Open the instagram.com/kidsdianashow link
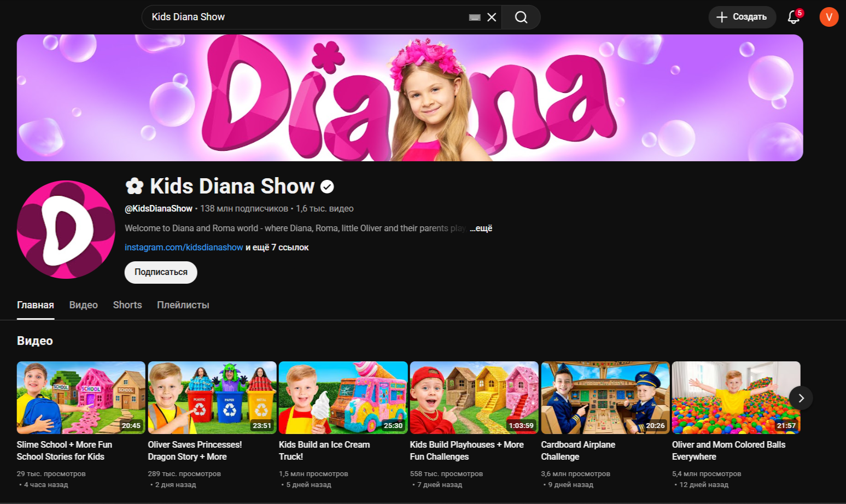The width and height of the screenshot is (846, 504). [184, 247]
